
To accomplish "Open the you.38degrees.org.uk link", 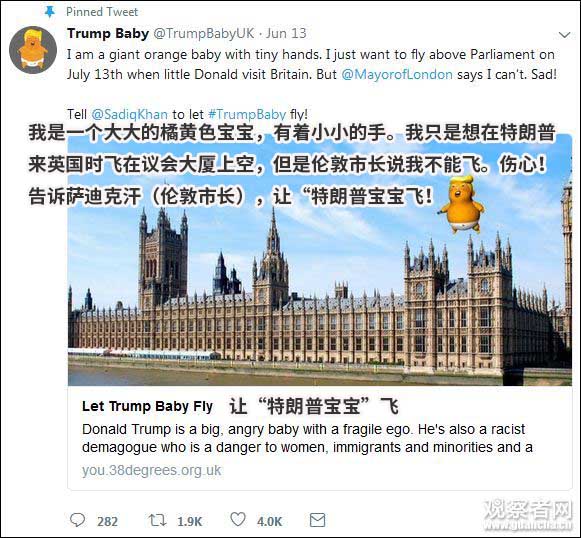I will point(152,471).
